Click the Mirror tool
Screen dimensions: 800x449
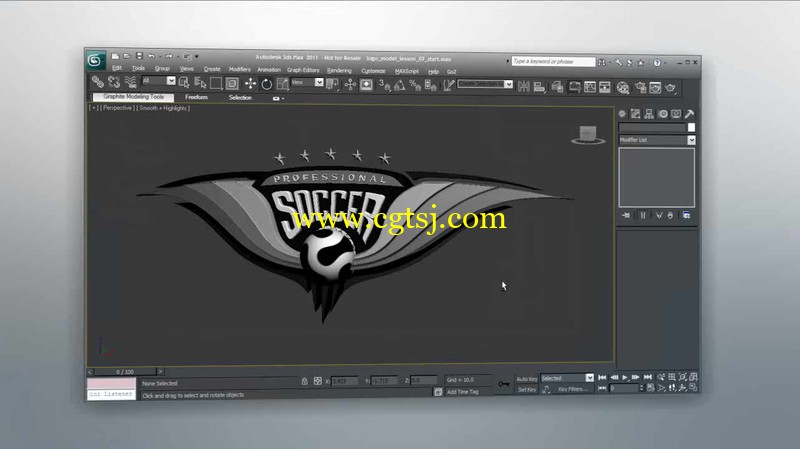click(523, 87)
